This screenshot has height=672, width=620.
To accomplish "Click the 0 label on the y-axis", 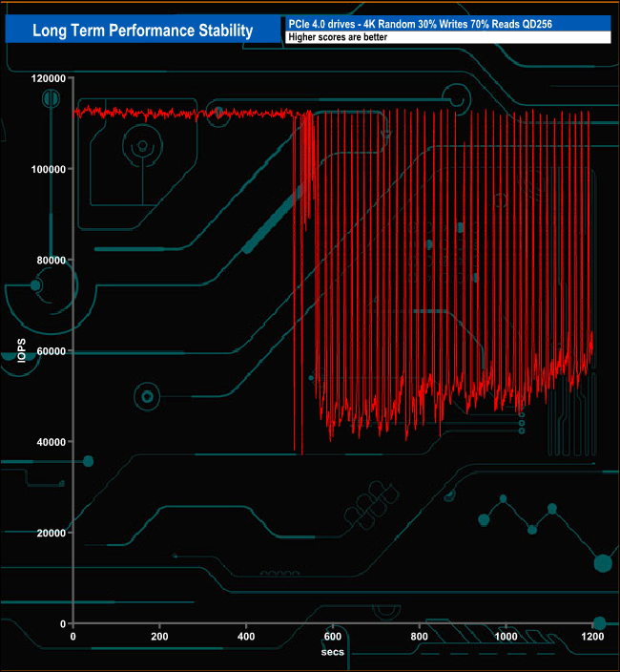I will click(x=61, y=623).
